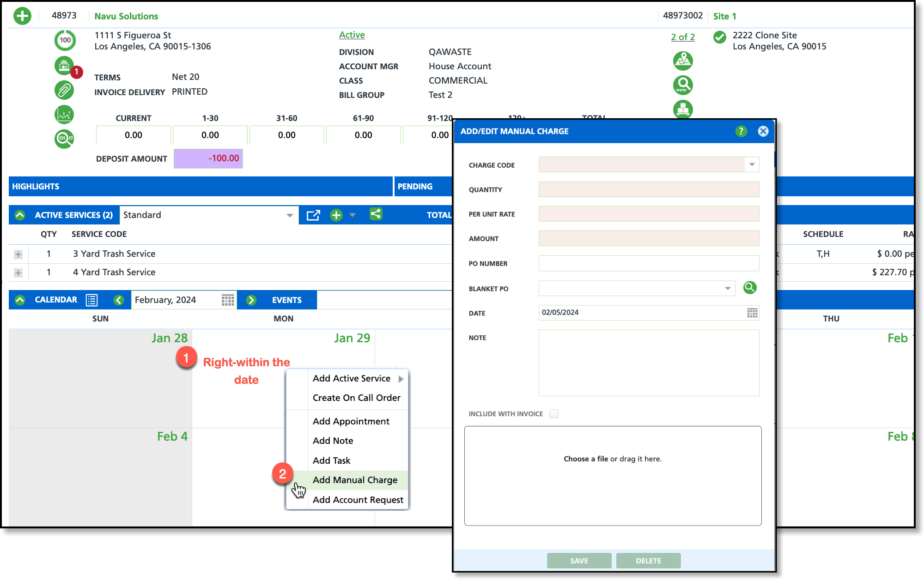
Task: Open the site map location icon
Action: point(683,61)
